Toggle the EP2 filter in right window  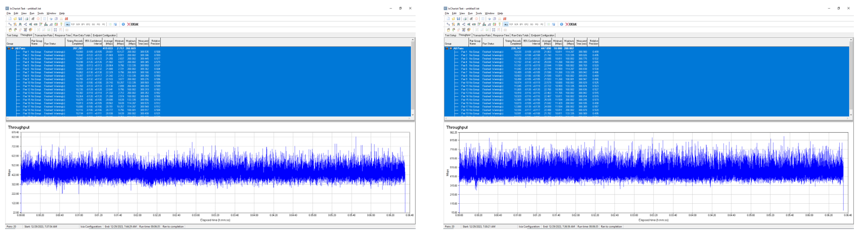(526, 24)
